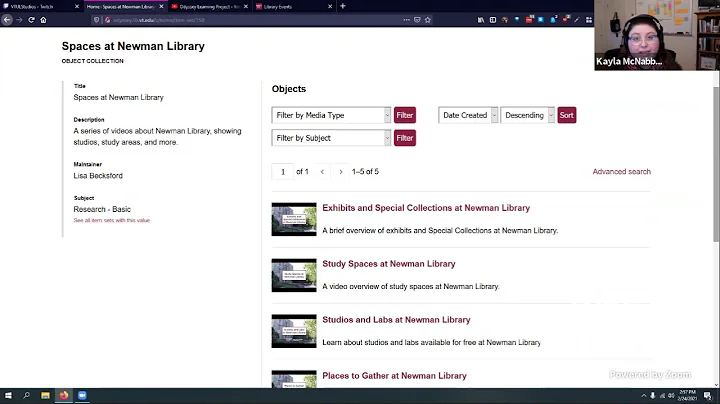Click the volume speaker icon in tray
This screenshot has width=720, height=404.
coord(671,396)
